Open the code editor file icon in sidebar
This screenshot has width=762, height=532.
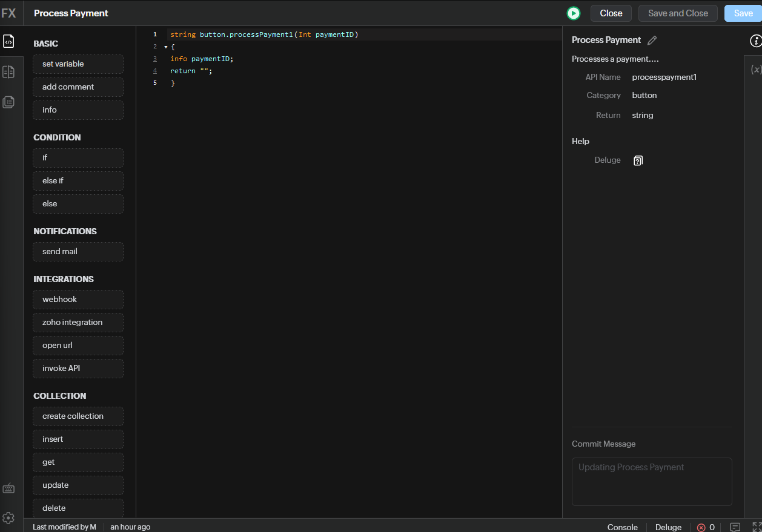tap(8, 41)
